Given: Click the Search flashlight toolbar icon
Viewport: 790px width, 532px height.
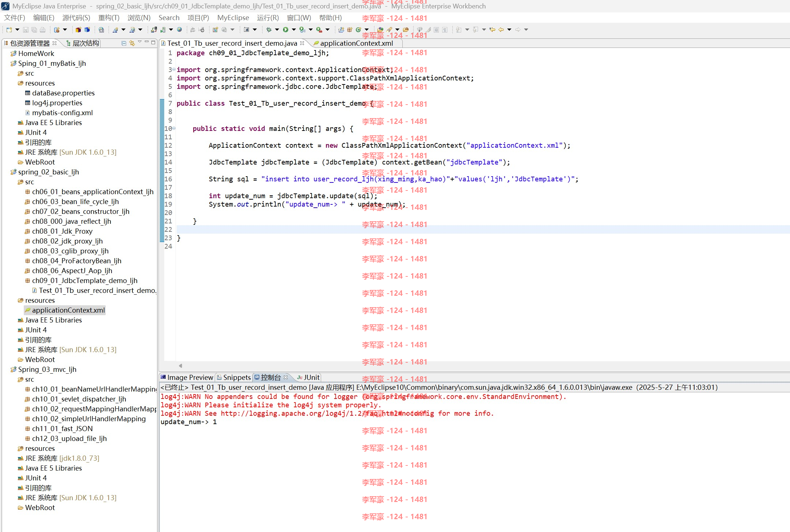Looking at the screenshot, I should point(390,30).
